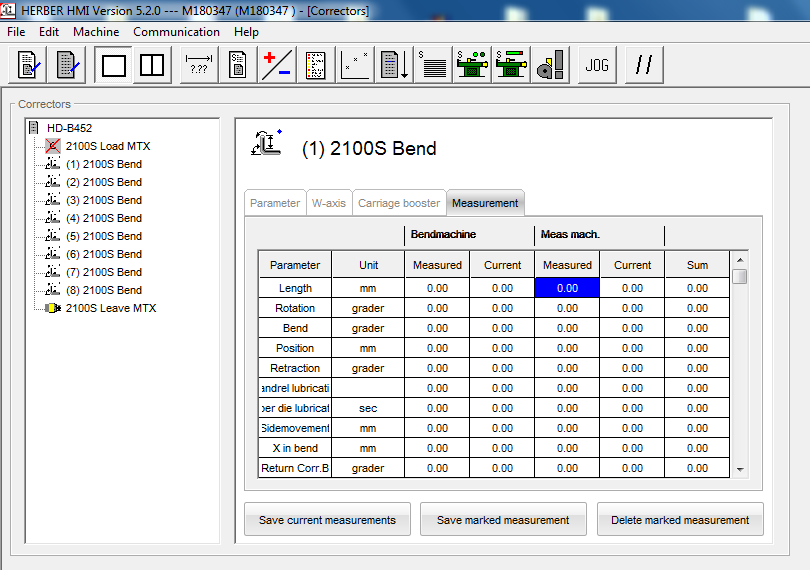810x570 pixels.
Task: Select 2100S Leave MTX in tree
Action: click(110, 308)
